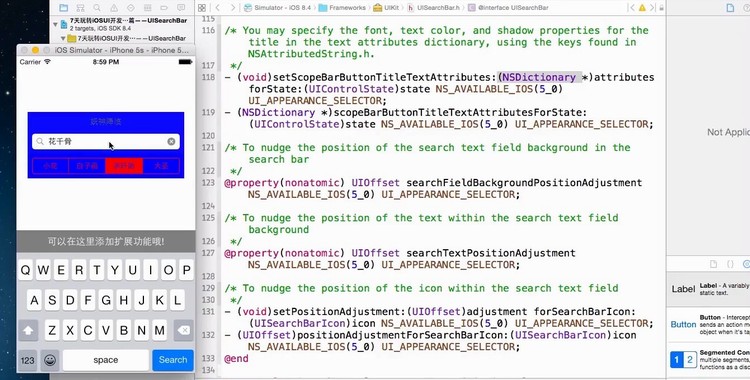
Task: Tap the space key on the keyboard
Action: coord(106,360)
